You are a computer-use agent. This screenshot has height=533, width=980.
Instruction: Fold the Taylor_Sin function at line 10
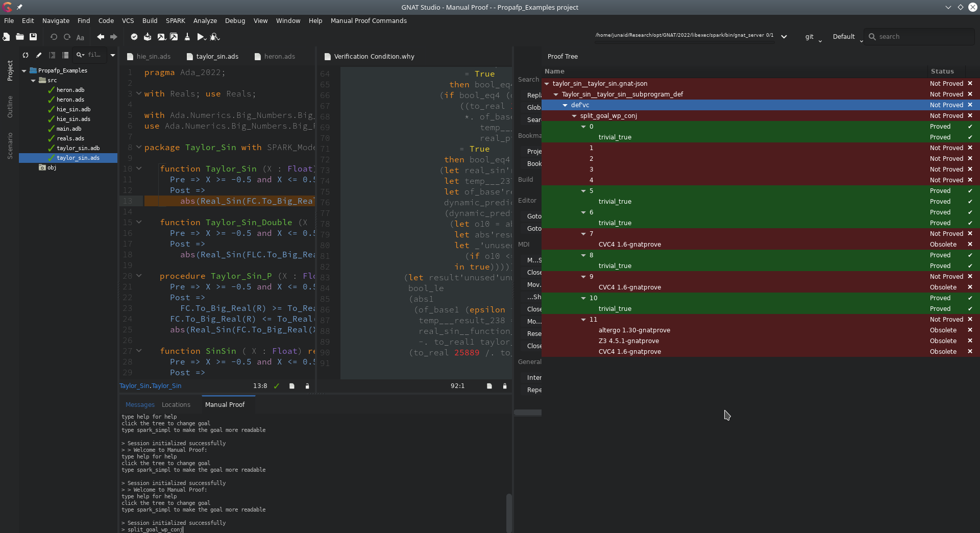(x=139, y=168)
